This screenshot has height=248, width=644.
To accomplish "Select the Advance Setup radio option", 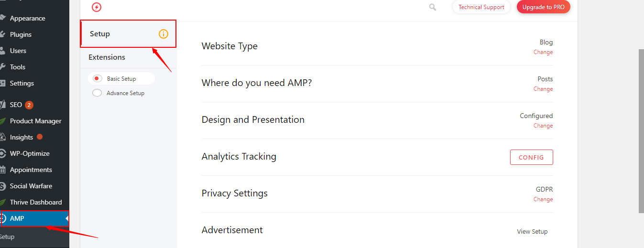I will (97, 93).
